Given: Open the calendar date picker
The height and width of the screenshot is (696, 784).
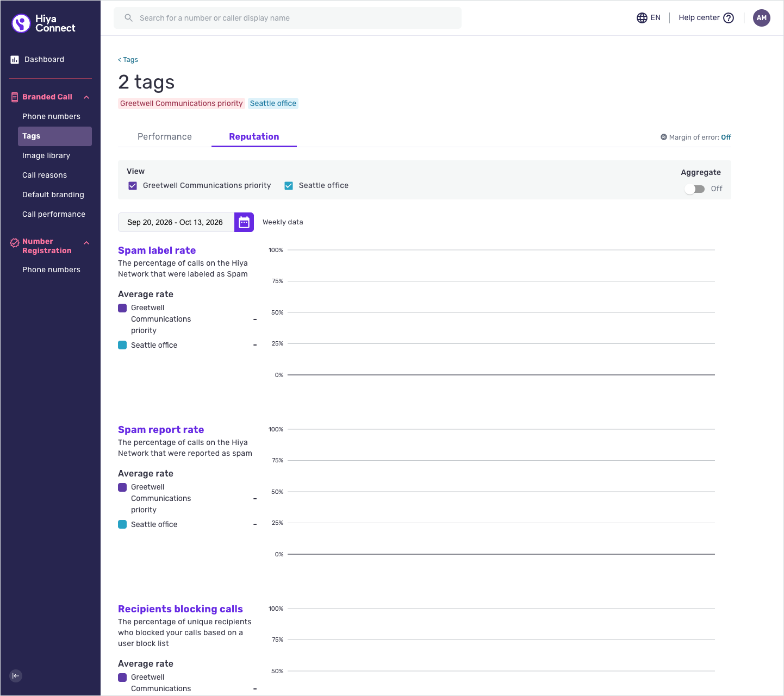Looking at the screenshot, I should coord(244,222).
